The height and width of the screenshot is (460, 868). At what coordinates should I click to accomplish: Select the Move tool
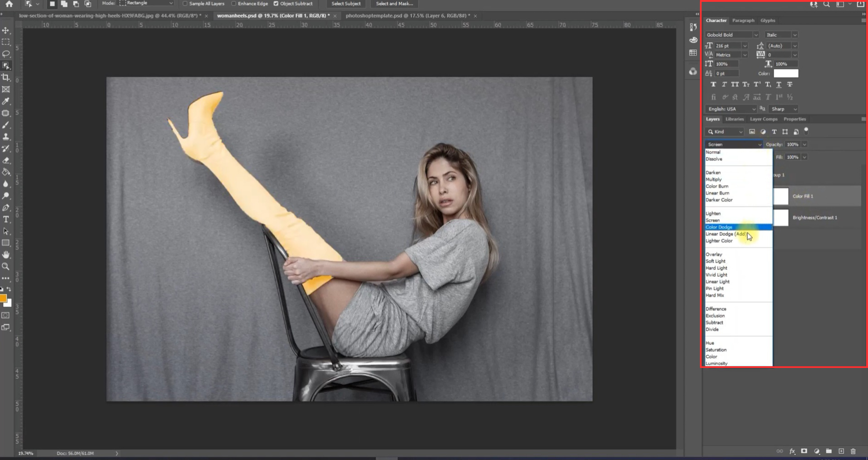[6, 30]
